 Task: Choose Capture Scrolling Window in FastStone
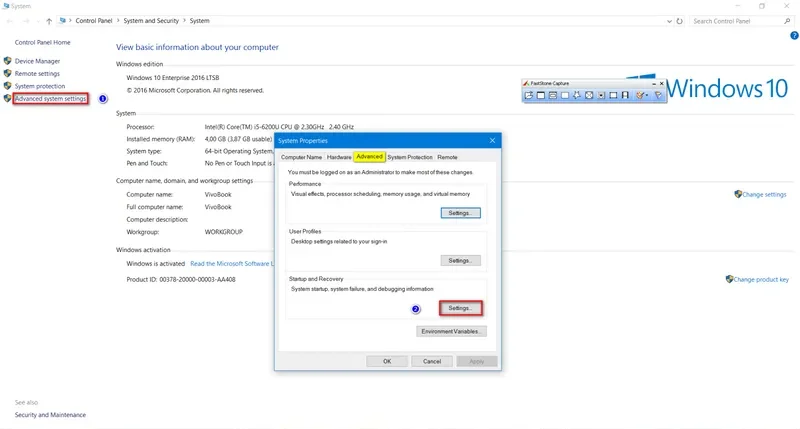click(x=601, y=95)
